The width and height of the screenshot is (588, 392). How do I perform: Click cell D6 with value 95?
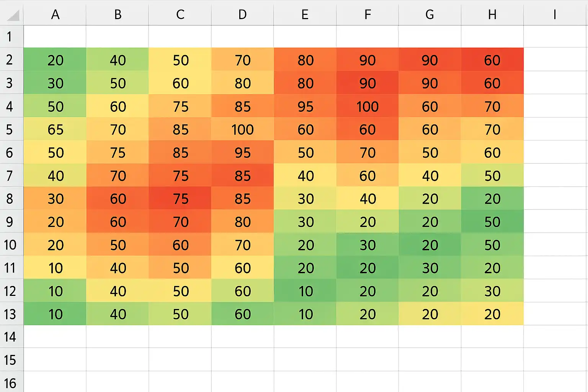coord(242,152)
